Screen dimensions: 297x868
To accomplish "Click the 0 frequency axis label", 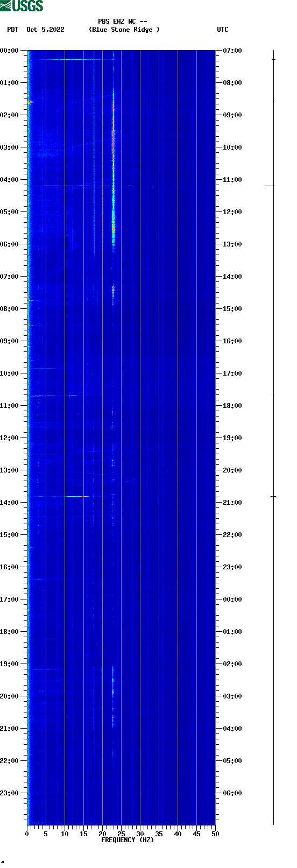I will click(x=27, y=834).
